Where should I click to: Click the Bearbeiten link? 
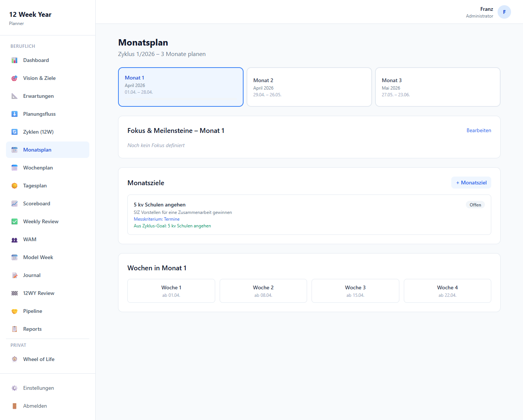pos(479,130)
